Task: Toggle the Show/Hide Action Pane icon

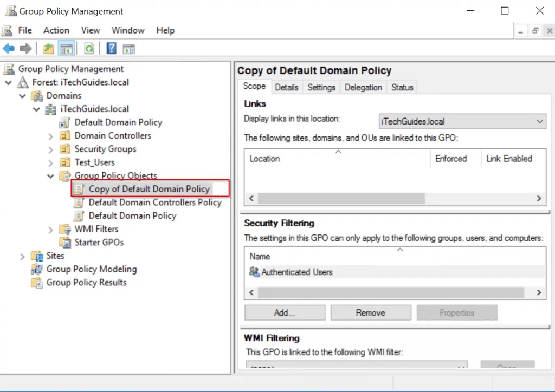Action: point(128,48)
